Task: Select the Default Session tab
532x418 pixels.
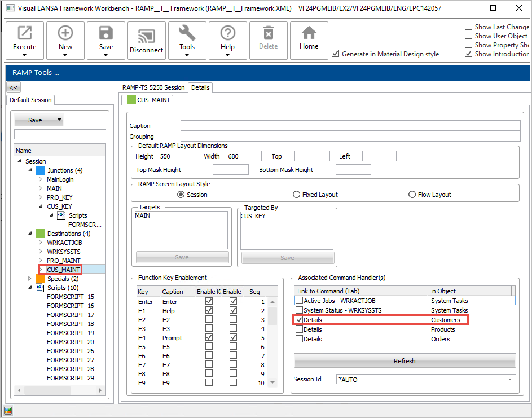Action: pos(30,100)
